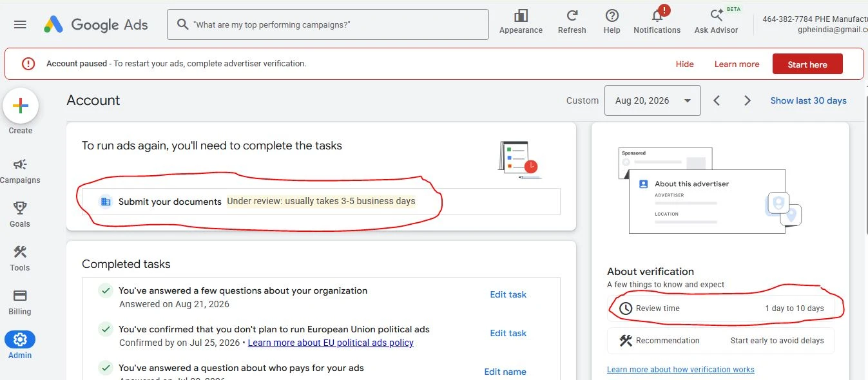Go to previous date range arrow
The image size is (868, 380).
(x=717, y=100)
